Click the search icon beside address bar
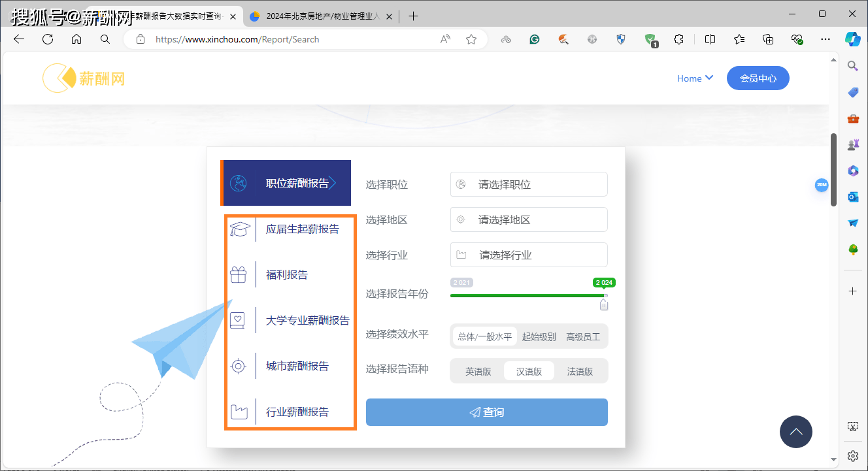 [105, 39]
